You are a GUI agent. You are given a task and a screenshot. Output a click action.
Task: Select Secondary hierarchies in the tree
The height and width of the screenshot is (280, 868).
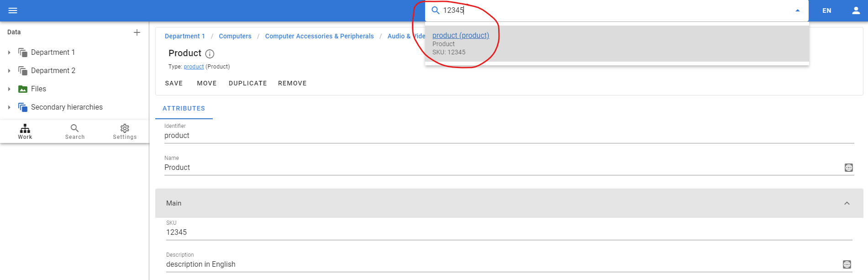[67, 107]
